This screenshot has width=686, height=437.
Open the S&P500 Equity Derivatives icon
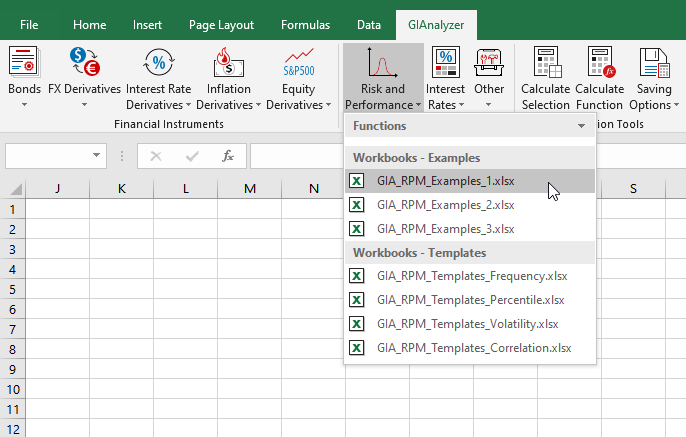pos(299,62)
